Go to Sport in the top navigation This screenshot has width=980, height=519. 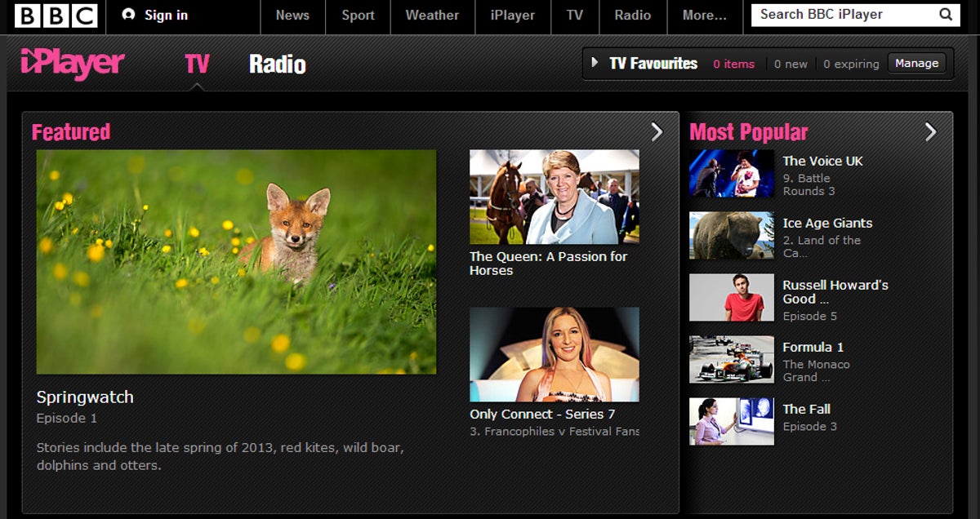[x=358, y=16]
